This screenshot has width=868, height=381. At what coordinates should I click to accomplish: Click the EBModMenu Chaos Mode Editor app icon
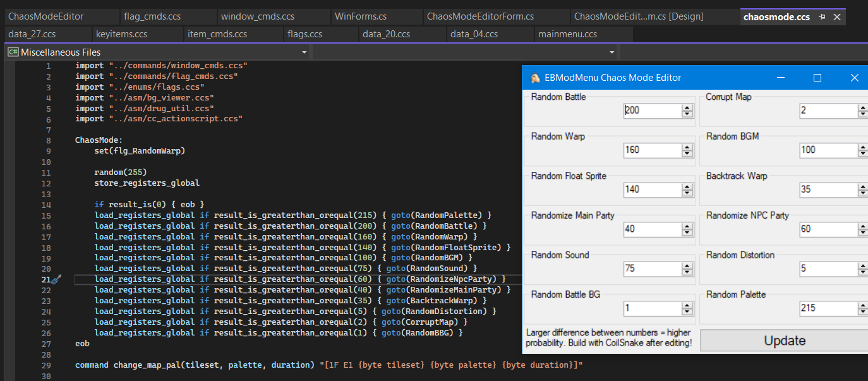[535, 78]
